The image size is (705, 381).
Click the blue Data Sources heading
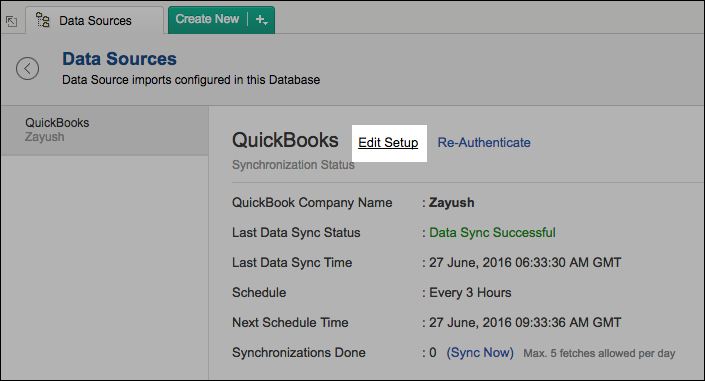pyautogui.click(x=119, y=59)
